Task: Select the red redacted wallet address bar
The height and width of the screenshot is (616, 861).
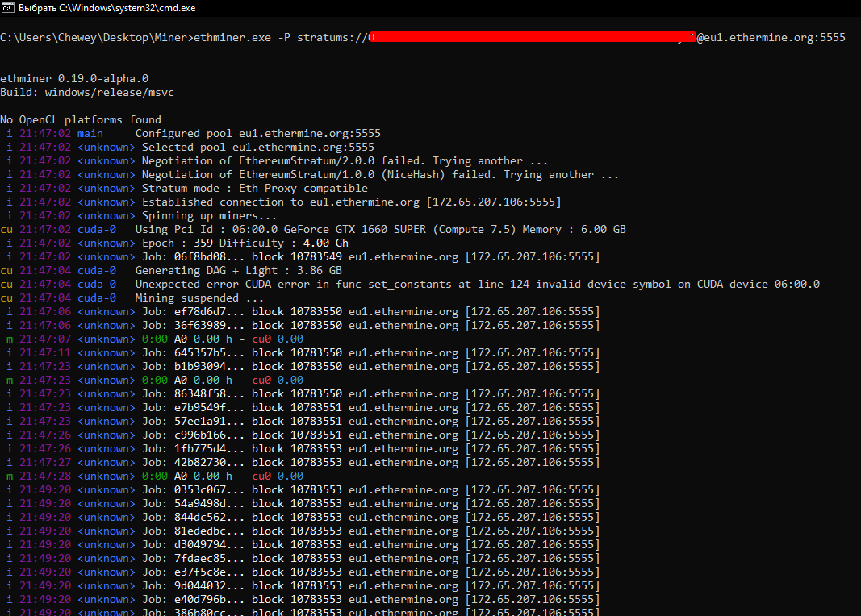Action: tap(533, 36)
